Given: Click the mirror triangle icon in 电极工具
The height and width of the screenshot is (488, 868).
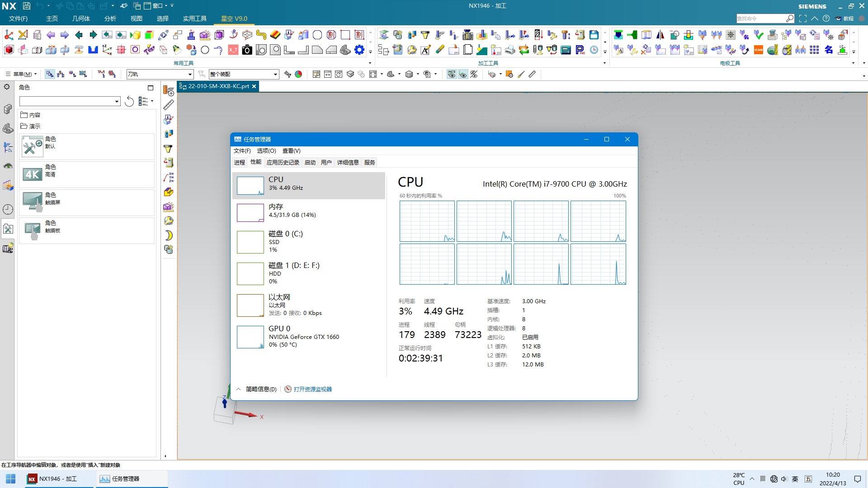Looking at the screenshot, I should pyautogui.click(x=660, y=35).
